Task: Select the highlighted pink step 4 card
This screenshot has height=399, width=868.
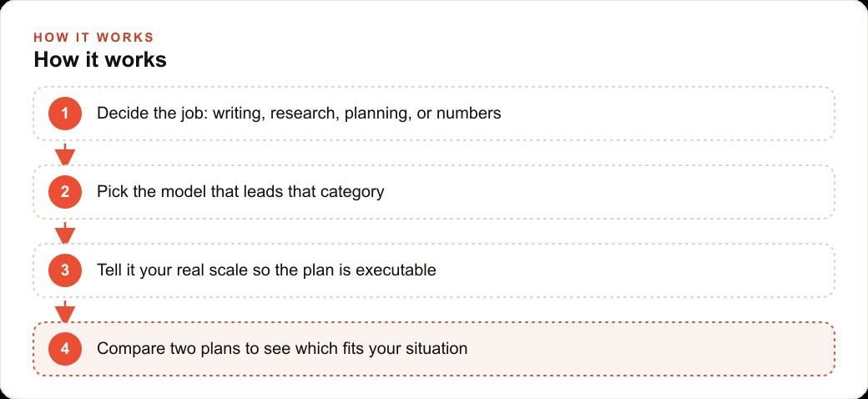Action: pos(434,349)
